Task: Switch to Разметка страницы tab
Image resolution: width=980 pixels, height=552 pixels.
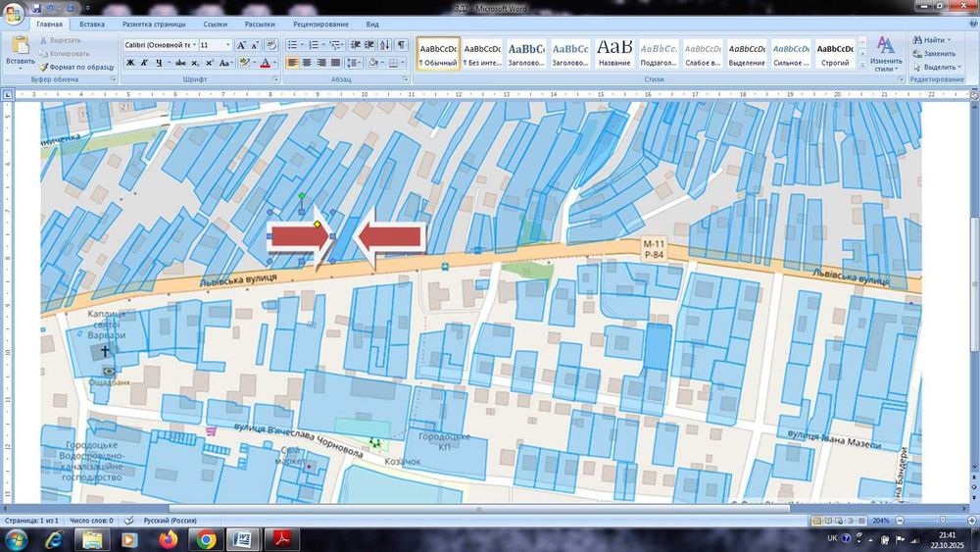Action: 154,24
